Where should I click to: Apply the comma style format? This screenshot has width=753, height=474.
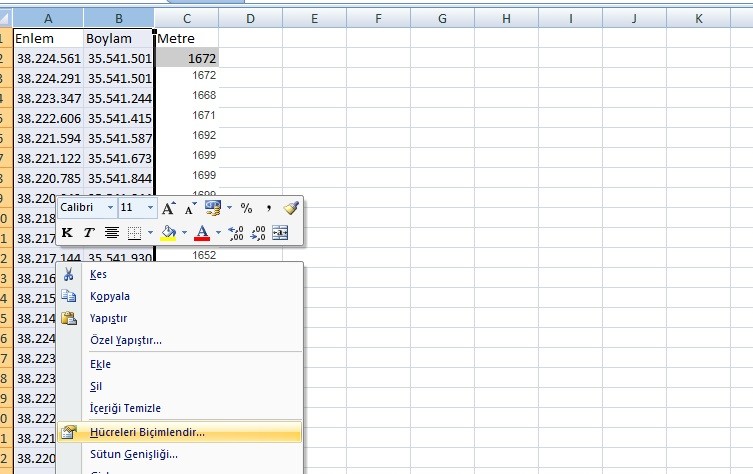[x=268, y=208]
